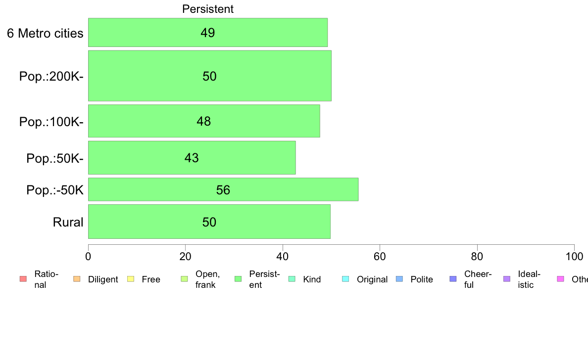This screenshot has height=364, width=588.
Task: Select the Rural bar showing 50
Action: pyautogui.click(x=209, y=222)
